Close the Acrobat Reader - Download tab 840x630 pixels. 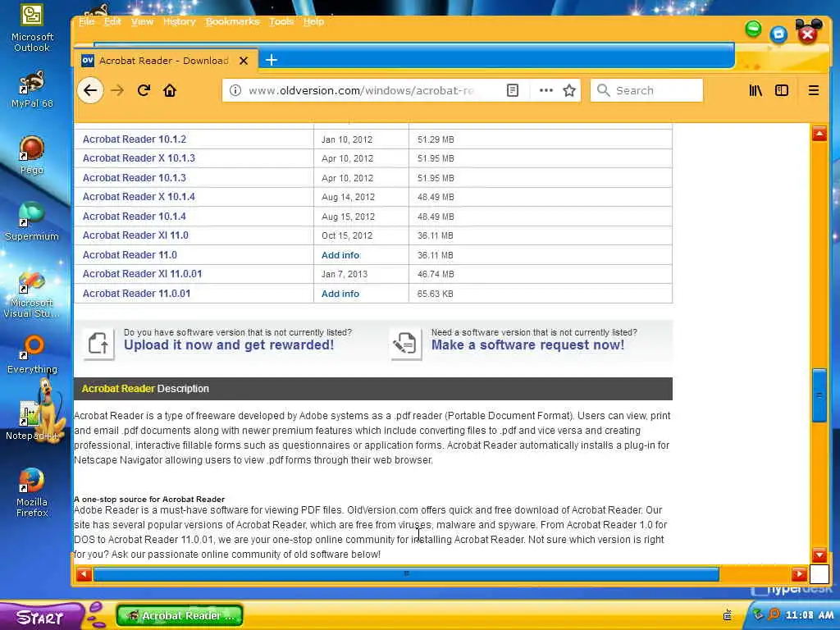(x=243, y=61)
